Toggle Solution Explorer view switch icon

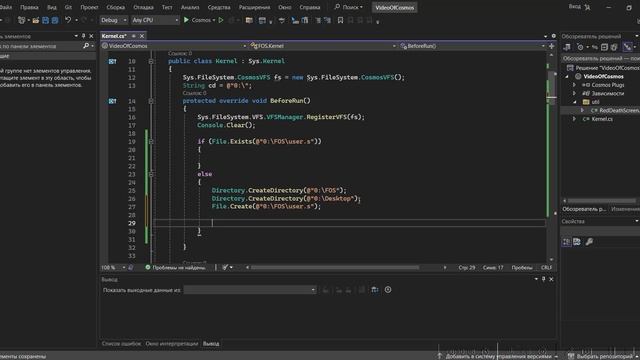(567, 47)
